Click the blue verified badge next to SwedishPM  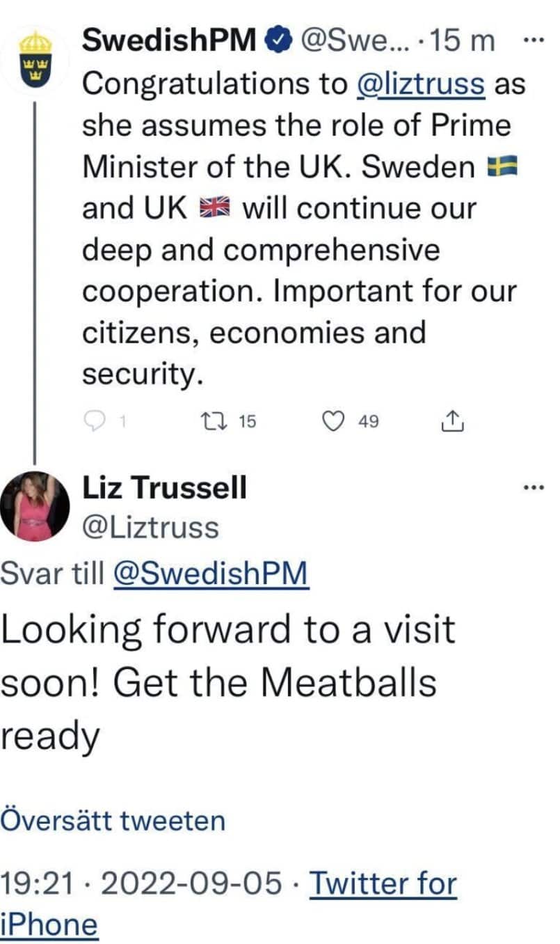tap(278, 40)
